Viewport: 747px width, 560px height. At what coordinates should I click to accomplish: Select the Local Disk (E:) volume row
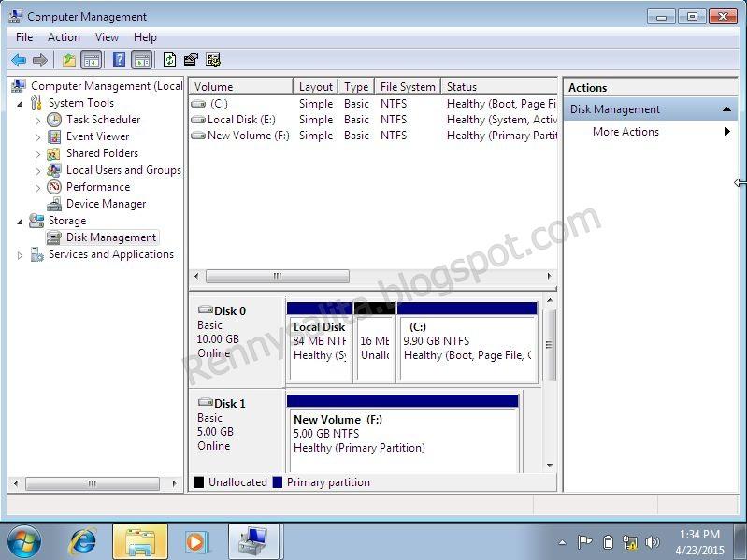(373, 120)
